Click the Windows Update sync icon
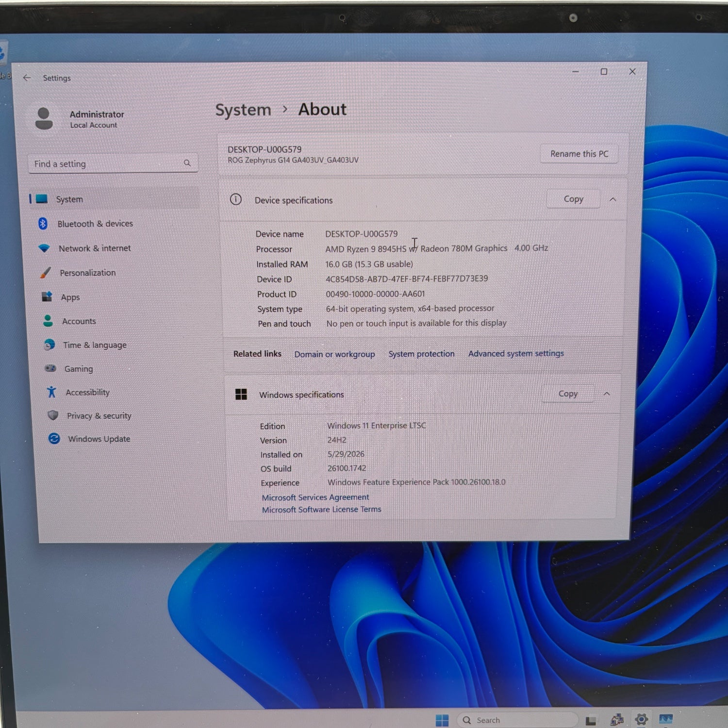The image size is (728, 728). (x=54, y=439)
